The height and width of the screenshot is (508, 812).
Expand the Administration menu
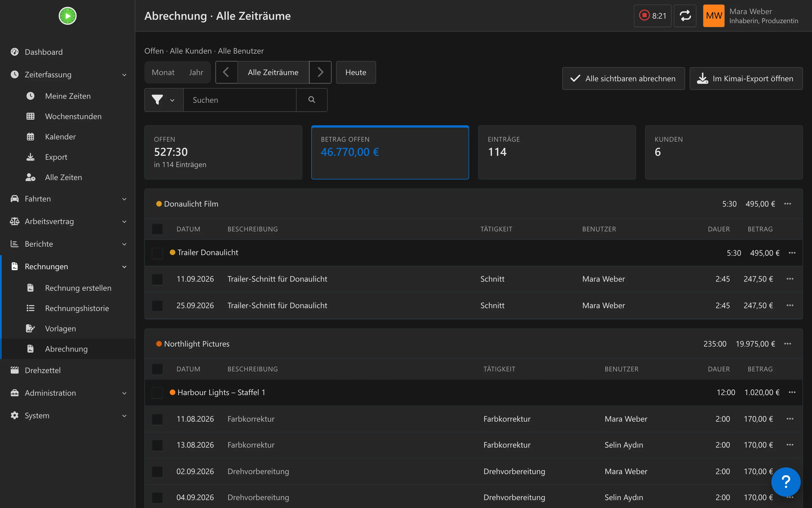click(67, 393)
